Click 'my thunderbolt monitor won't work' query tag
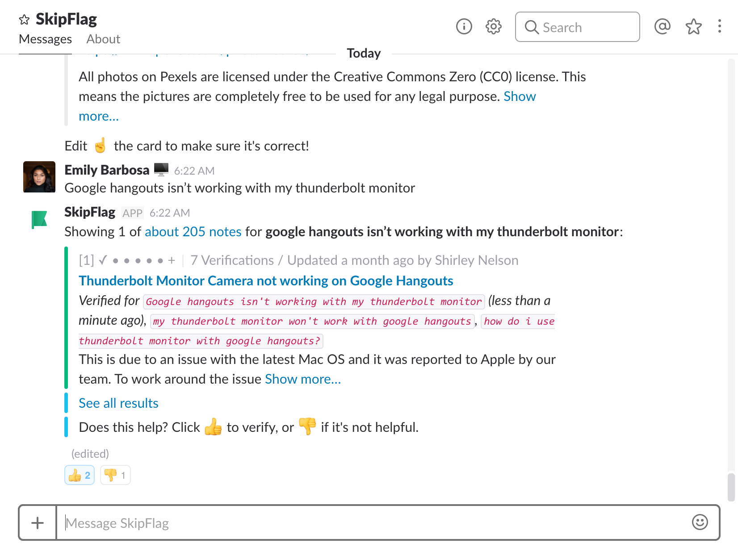 pyautogui.click(x=312, y=321)
